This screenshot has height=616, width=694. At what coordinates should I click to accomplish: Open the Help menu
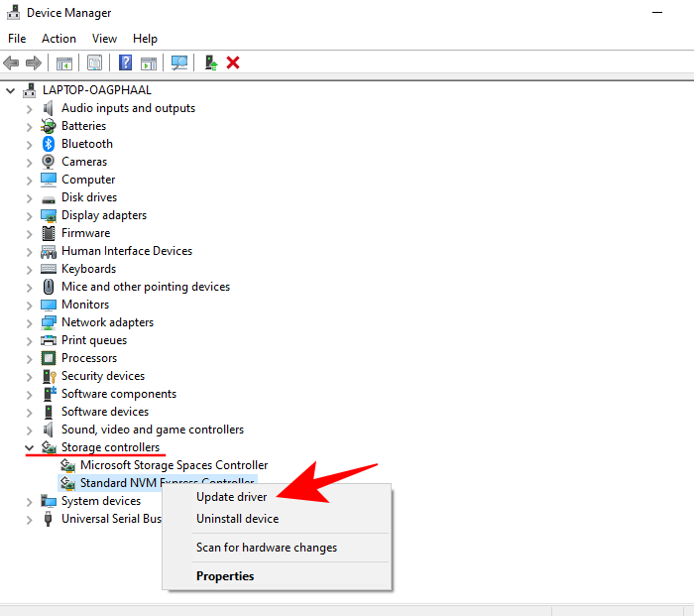145,39
